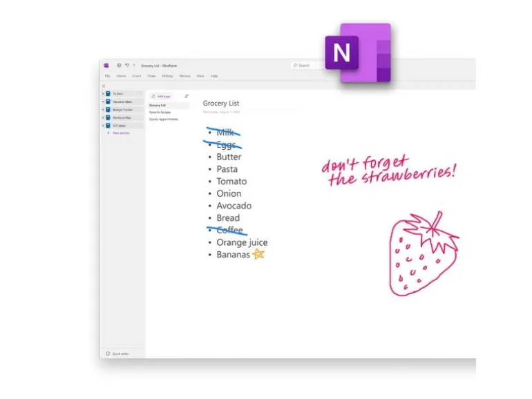Click the handwritten strawberries note
This screenshot has width=532, height=399.
point(389,171)
